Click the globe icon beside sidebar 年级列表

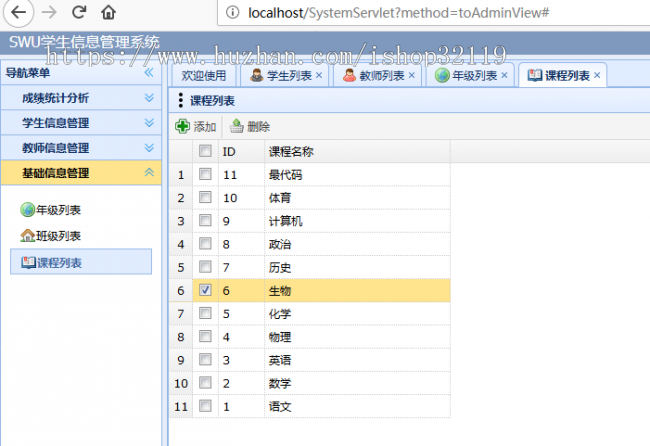click(x=27, y=210)
